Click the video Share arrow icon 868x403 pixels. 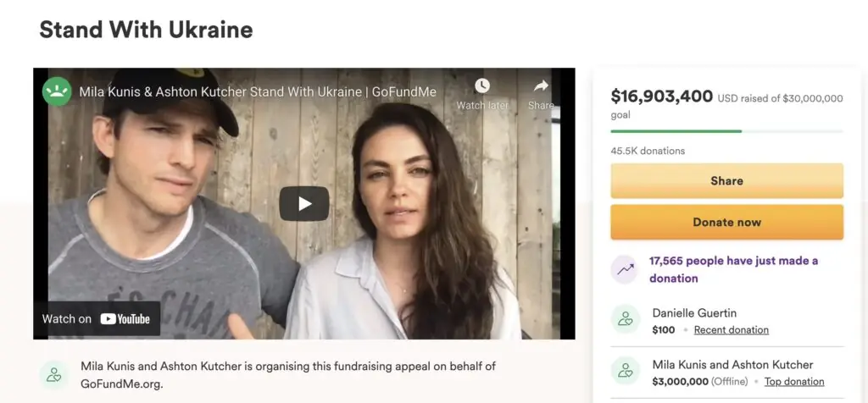point(541,86)
